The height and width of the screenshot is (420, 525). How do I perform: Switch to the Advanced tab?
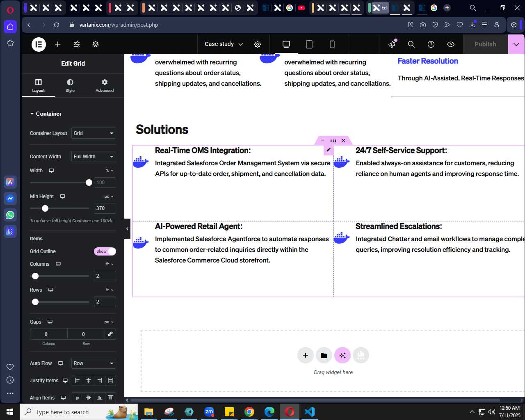click(x=105, y=85)
